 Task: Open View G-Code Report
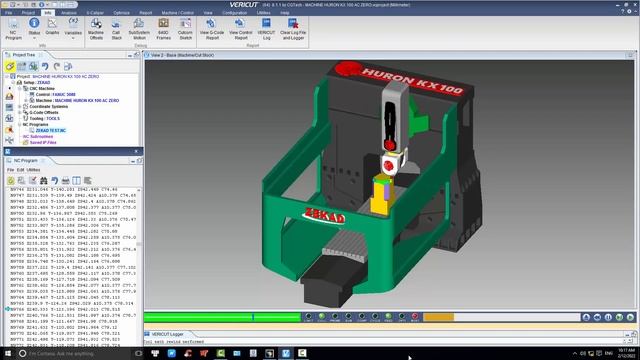[212, 29]
